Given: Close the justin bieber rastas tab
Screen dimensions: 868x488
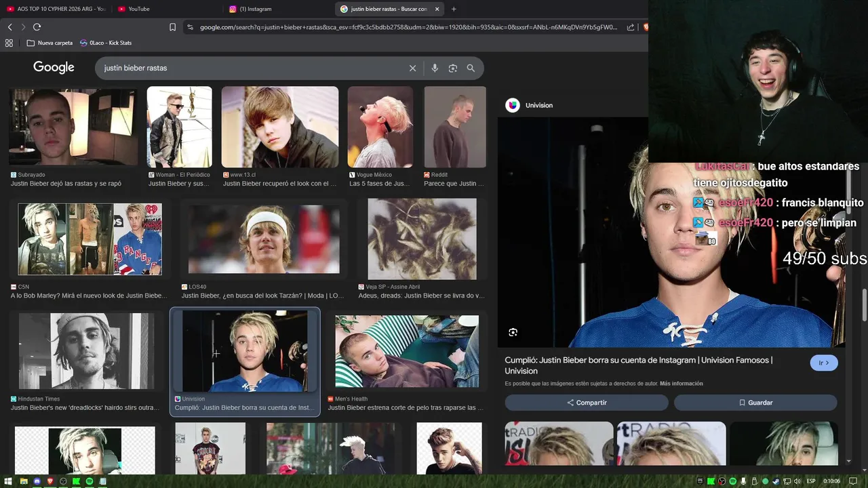Looking at the screenshot, I should click(437, 9).
